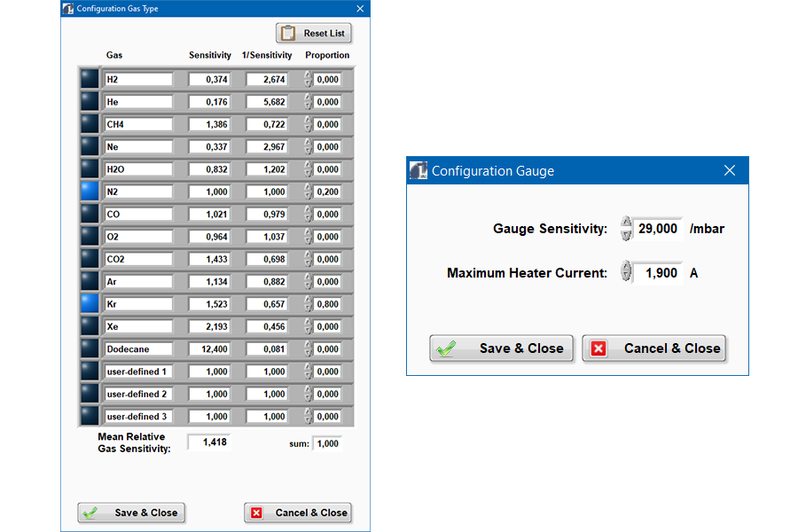
Task: Click the Maximum Heater Current stepper
Action: (627, 272)
